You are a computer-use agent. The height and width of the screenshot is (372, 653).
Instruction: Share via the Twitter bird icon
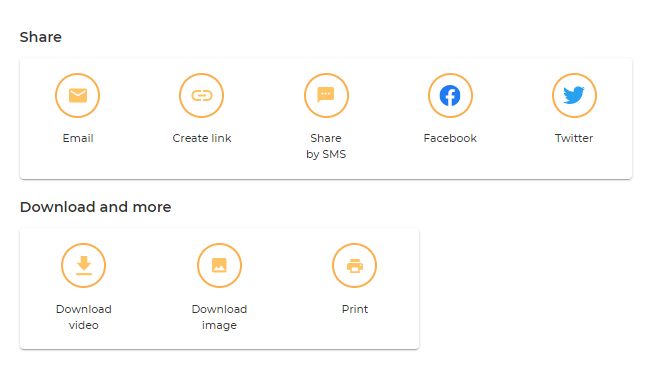574,95
